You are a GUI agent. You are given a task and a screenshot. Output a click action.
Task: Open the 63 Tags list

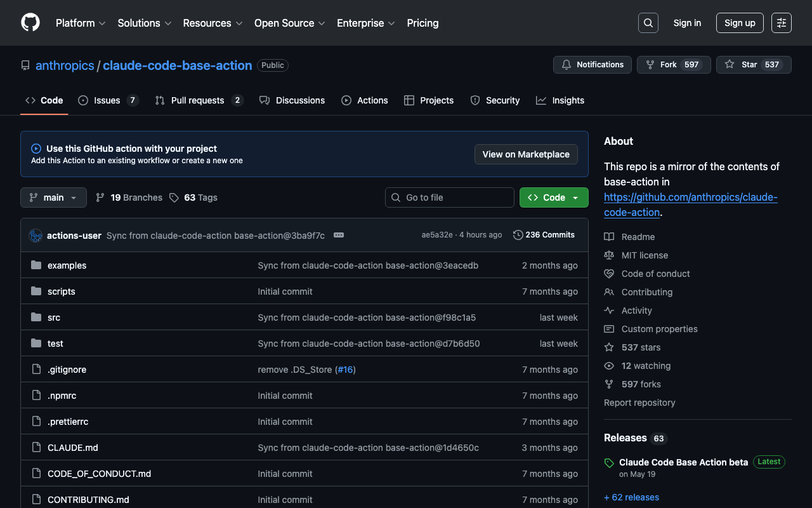tap(193, 197)
